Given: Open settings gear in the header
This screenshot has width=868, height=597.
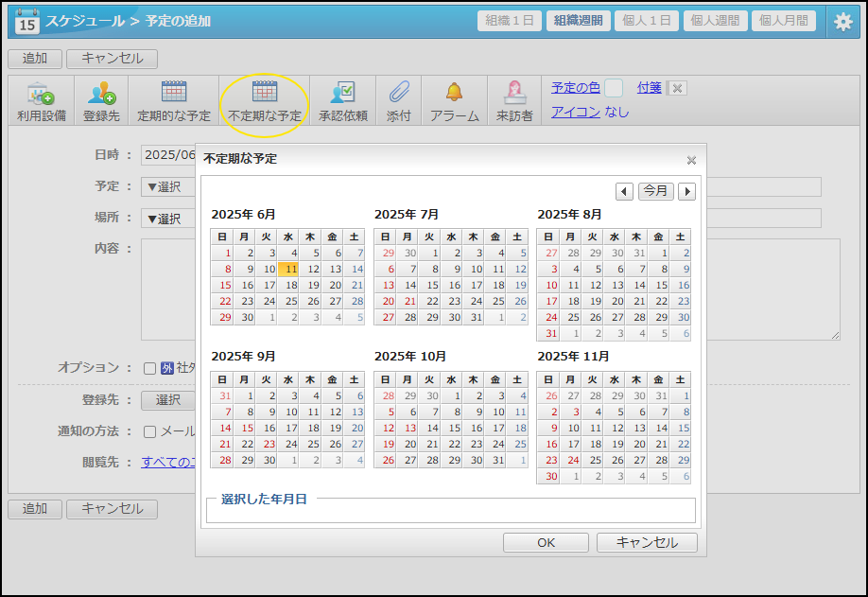Looking at the screenshot, I should click(843, 22).
